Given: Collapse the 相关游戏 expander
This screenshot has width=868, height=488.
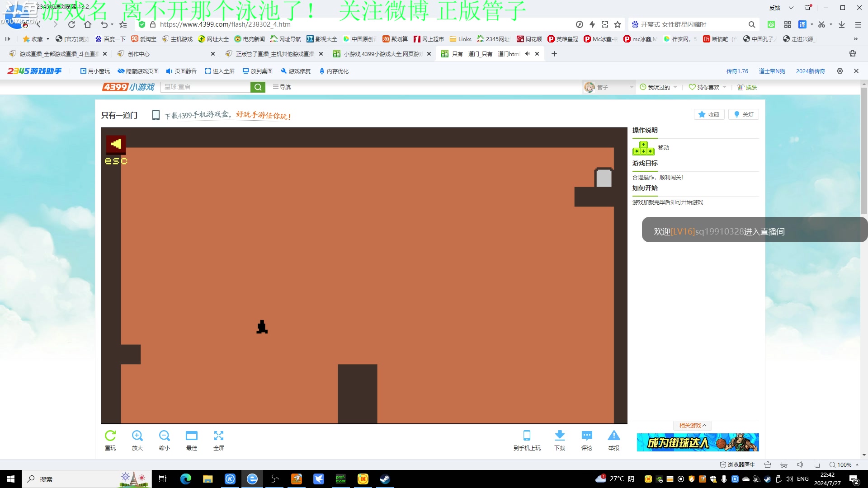Looking at the screenshot, I should [x=693, y=425].
